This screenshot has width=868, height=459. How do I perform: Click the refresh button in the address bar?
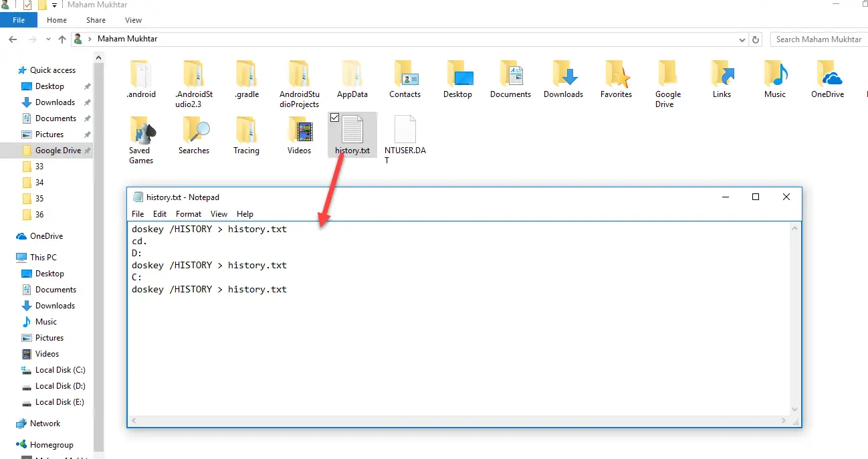pyautogui.click(x=755, y=39)
